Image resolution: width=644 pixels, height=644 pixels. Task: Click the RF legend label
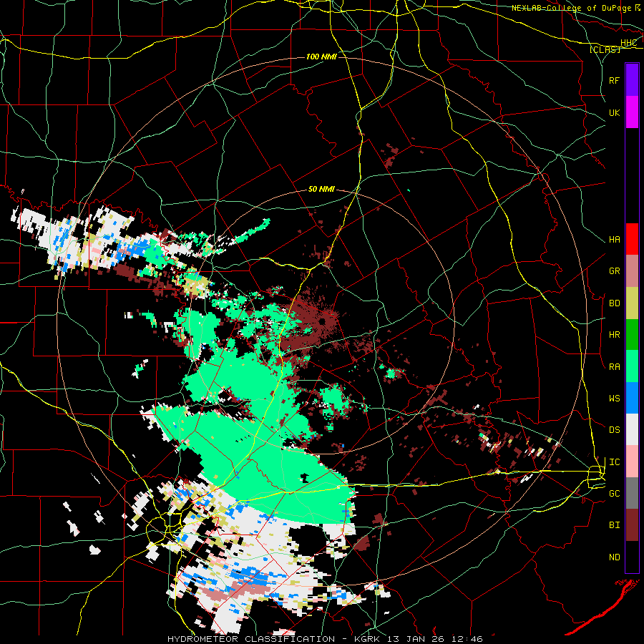(x=614, y=80)
